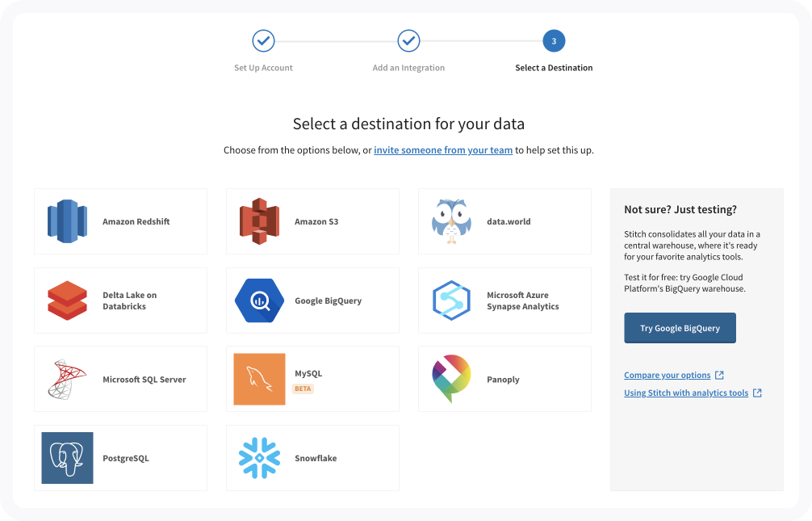
Task: Click the Select a destination for your data heading
Action: pos(408,124)
